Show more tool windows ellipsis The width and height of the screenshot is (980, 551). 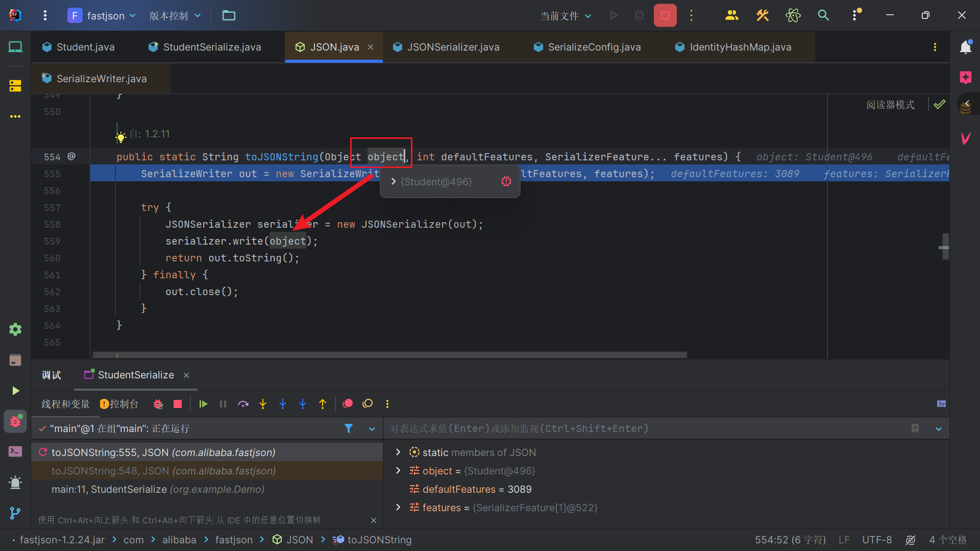(x=15, y=116)
